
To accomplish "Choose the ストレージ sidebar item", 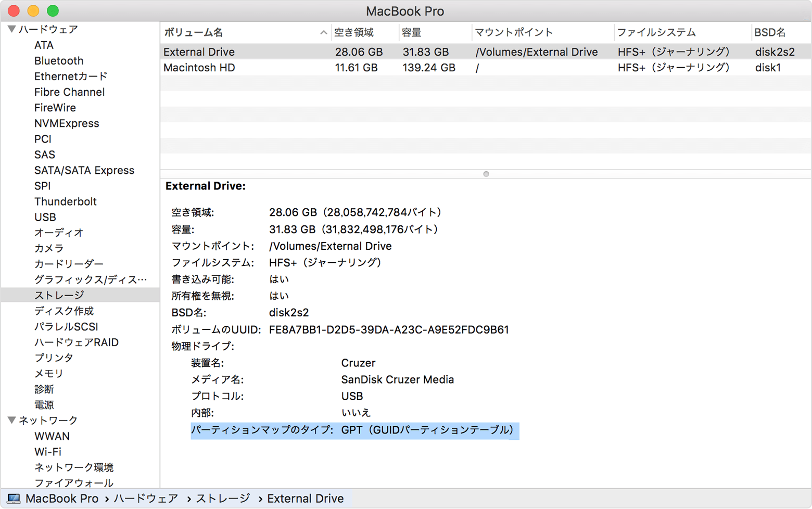I will (x=59, y=295).
